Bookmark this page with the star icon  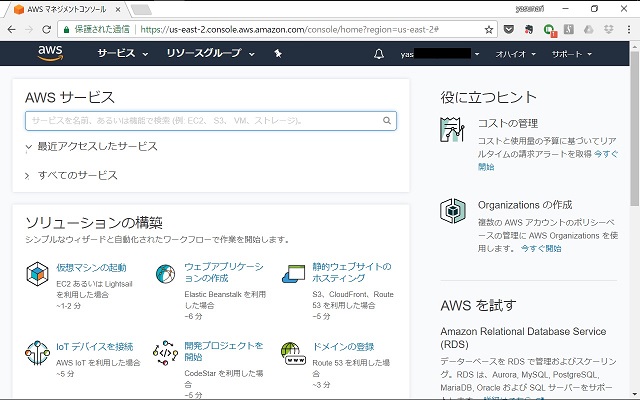coord(489,29)
